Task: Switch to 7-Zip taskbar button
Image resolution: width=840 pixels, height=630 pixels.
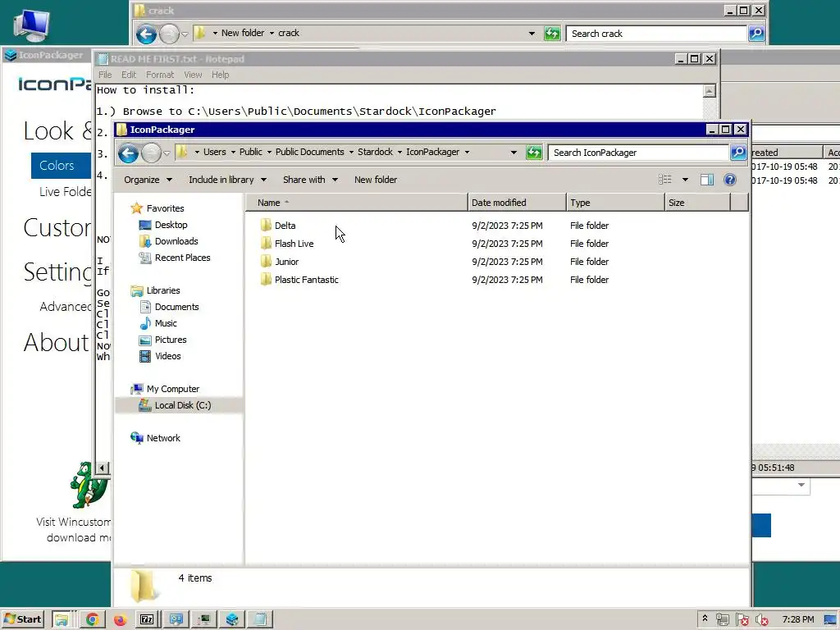Action: tap(148, 619)
